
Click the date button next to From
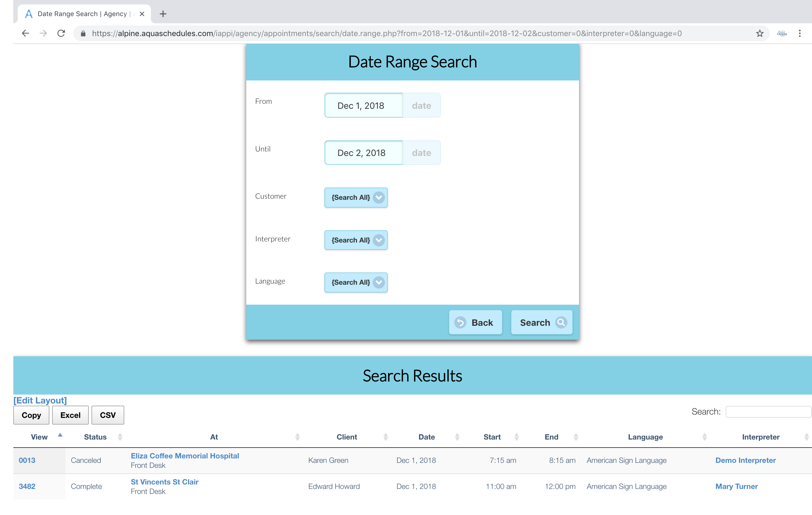[422, 105]
